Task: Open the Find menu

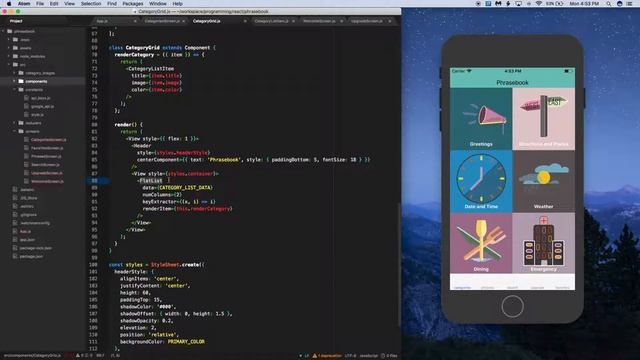Action: tap(112, 4)
